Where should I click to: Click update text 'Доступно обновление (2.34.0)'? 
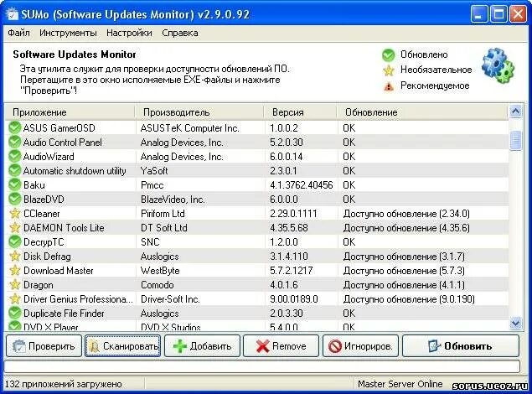[406, 214]
